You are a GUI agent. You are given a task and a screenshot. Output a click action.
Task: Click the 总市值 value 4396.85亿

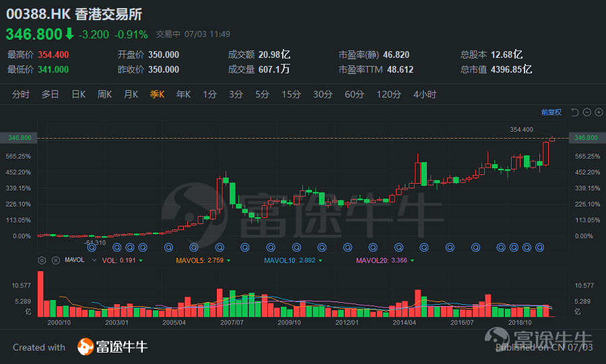point(511,70)
